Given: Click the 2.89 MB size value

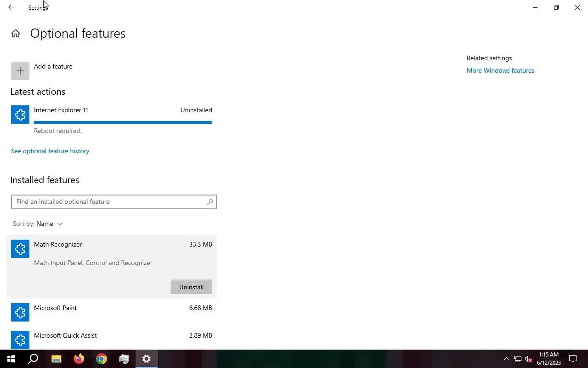Looking at the screenshot, I should 200,335.
